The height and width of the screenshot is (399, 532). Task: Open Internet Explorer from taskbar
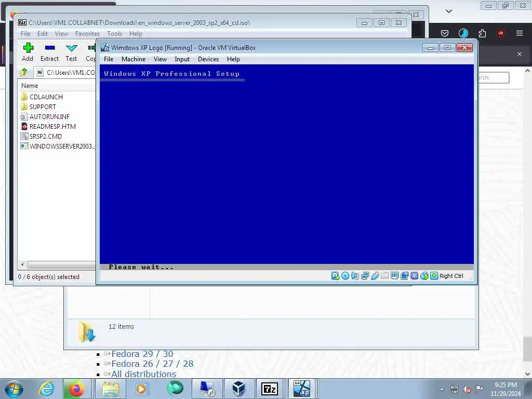click(46, 389)
